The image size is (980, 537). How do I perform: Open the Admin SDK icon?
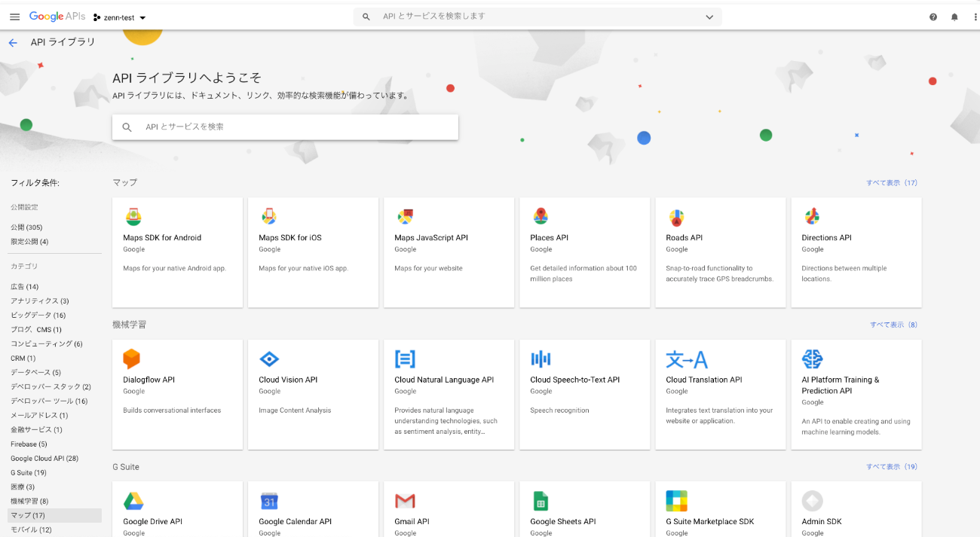tap(812, 501)
